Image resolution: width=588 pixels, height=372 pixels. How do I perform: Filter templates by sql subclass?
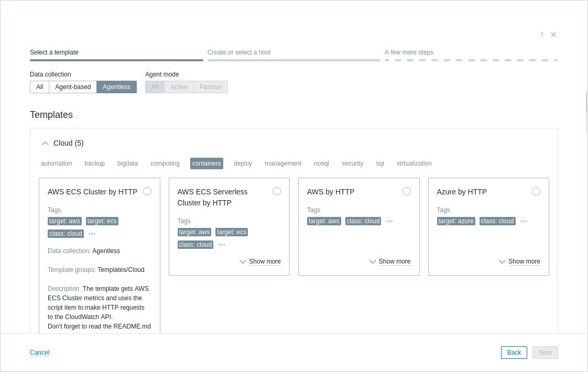pos(380,163)
